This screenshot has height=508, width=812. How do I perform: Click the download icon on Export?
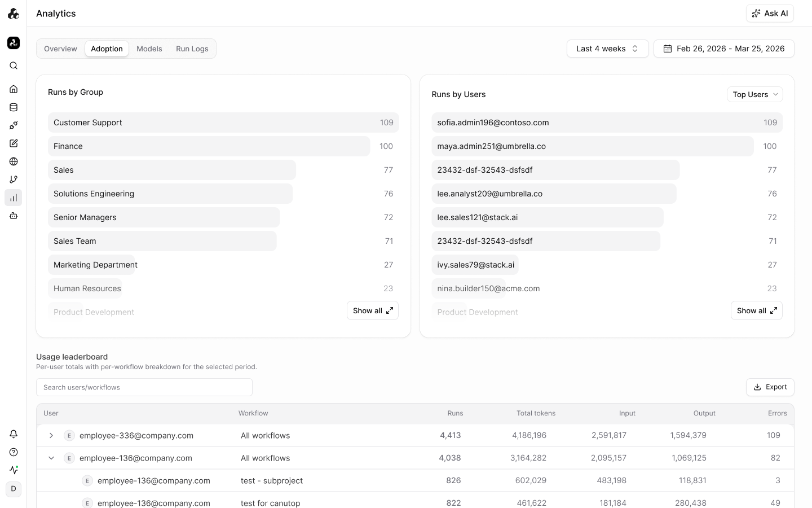[757, 387]
